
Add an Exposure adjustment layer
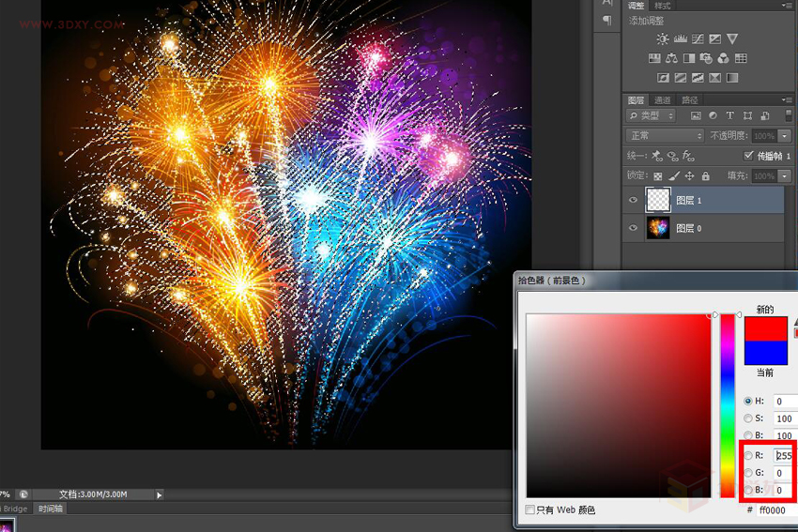pos(715,39)
